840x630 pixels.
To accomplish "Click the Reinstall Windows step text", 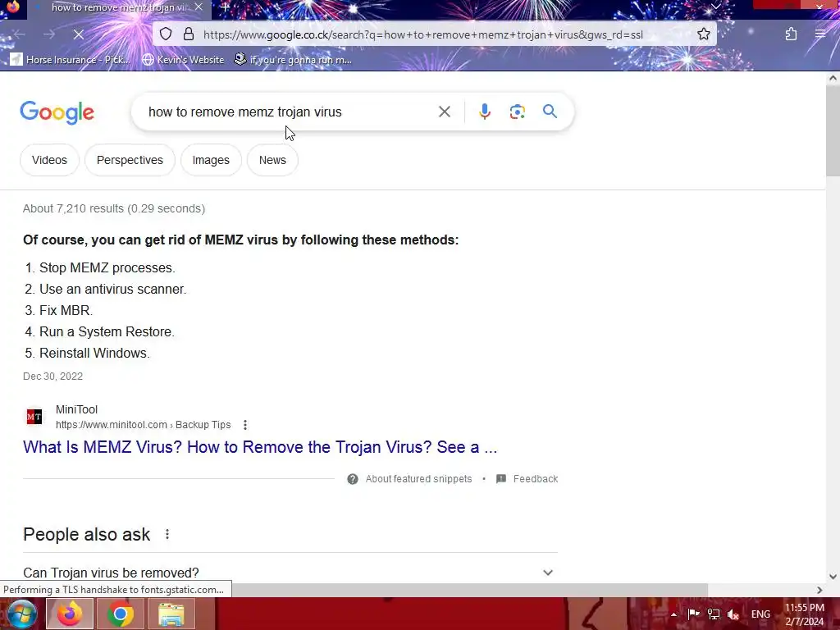I will click(x=94, y=353).
